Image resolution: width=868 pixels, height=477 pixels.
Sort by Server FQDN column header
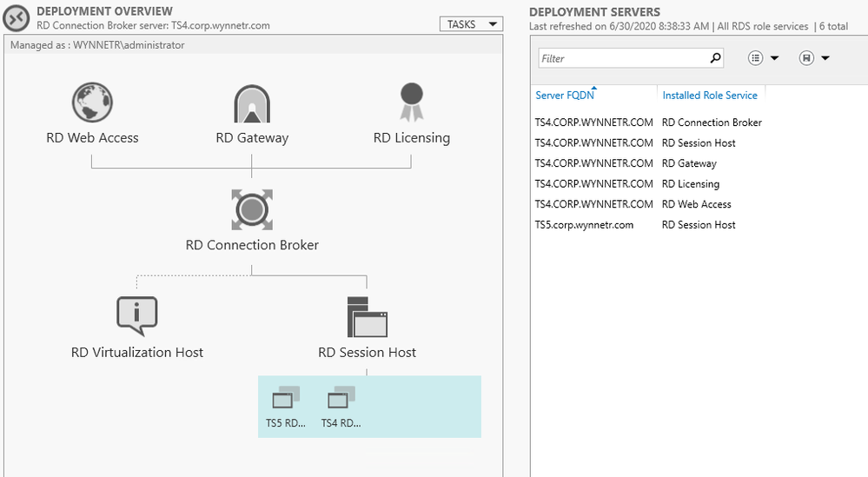click(x=565, y=96)
